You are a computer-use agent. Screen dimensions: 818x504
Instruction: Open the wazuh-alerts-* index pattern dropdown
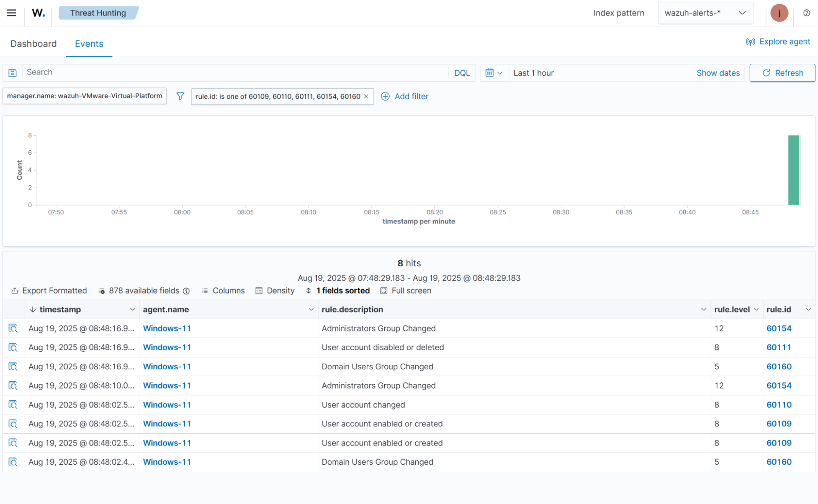click(705, 13)
